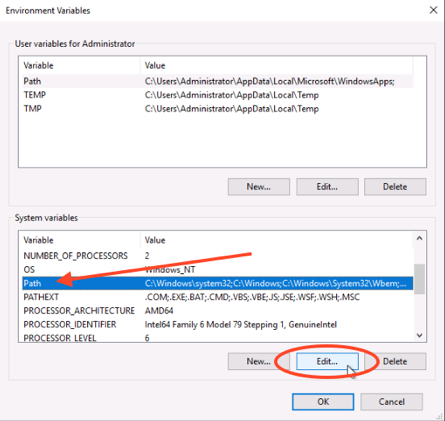Select the user Path variable row
The height and width of the screenshot is (421, 445).
218,81
